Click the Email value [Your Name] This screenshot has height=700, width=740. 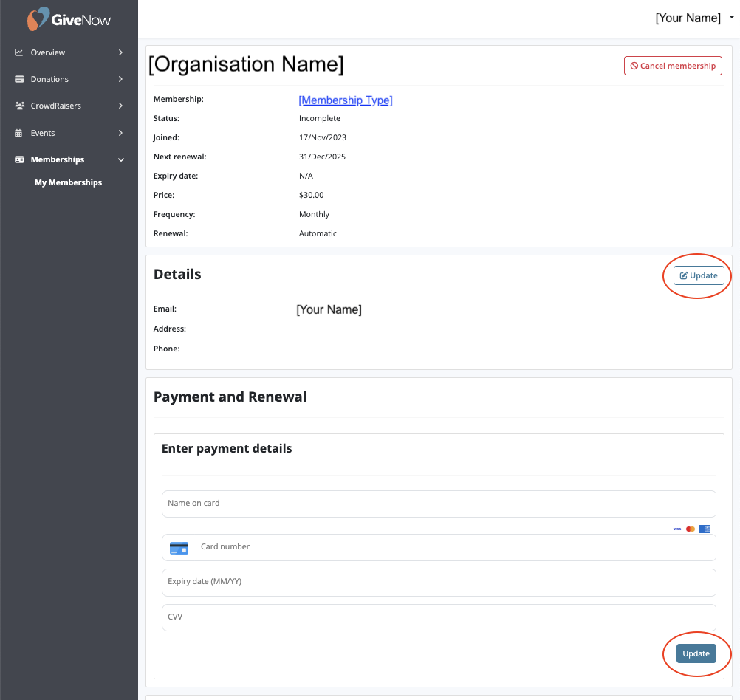tap(329, 309)
